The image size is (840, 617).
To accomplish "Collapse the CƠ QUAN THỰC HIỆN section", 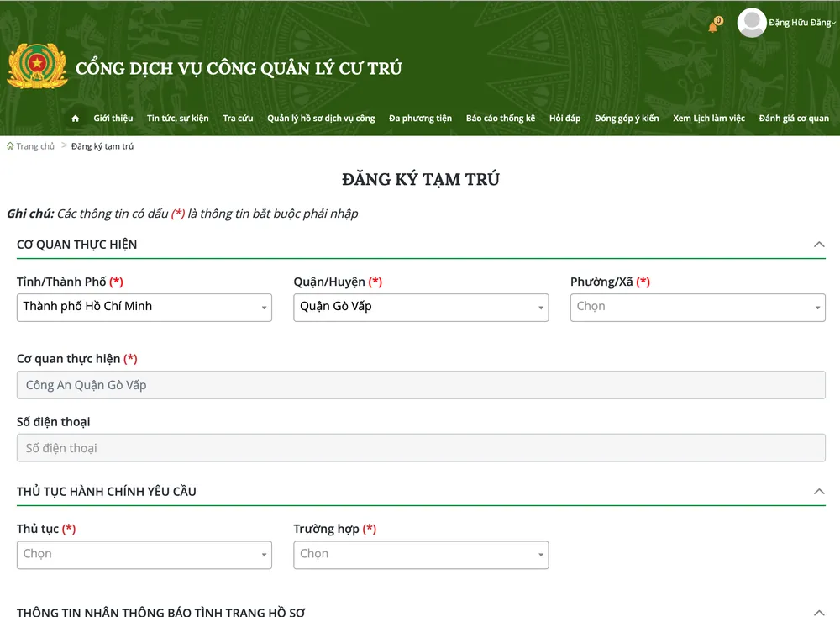I will pyautogui.click(x=819, y=245).
